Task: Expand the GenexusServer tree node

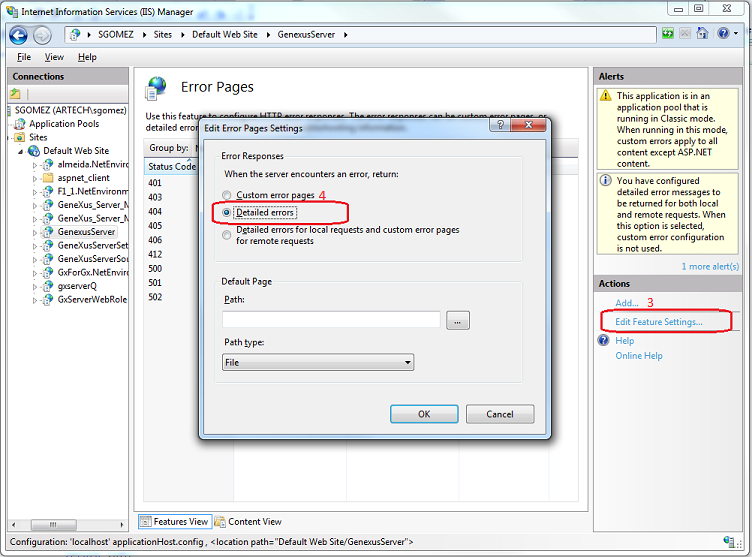Action: (x=35, y=232)
